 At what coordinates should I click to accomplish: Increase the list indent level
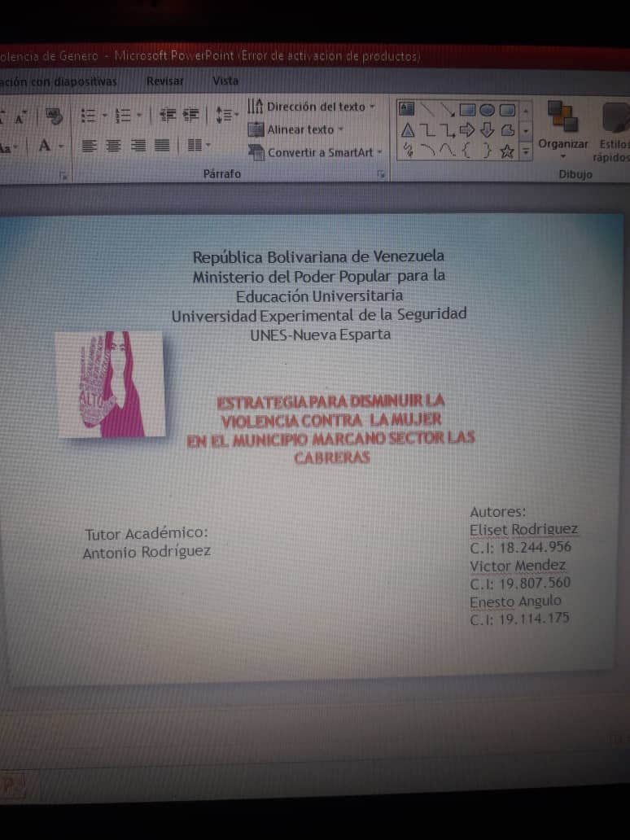(x=190, y=115)
